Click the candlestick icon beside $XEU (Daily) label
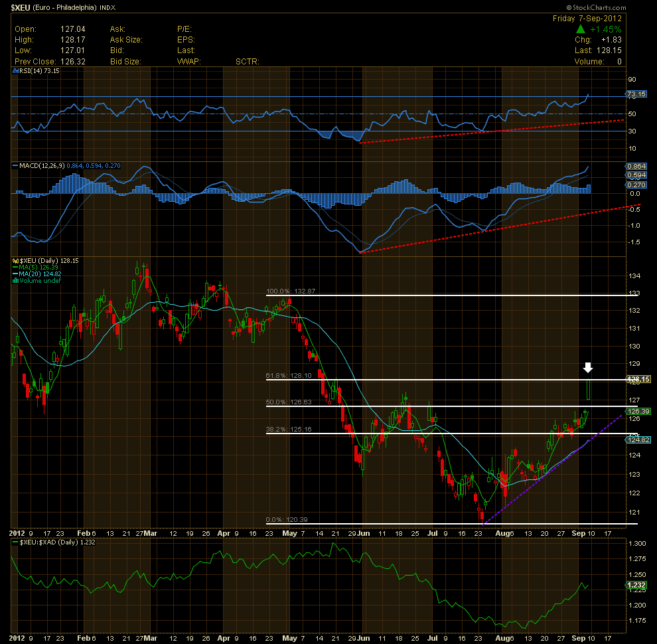The image size is (657, 644). click(15, 261)
